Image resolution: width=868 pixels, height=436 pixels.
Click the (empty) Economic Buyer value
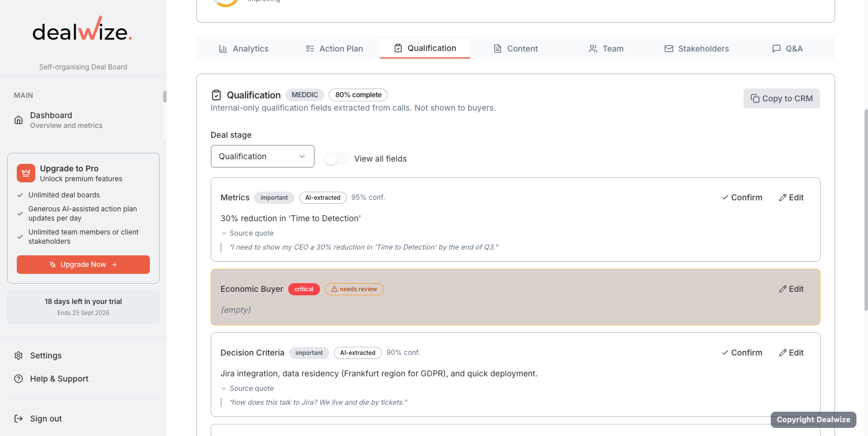(236, 310)
